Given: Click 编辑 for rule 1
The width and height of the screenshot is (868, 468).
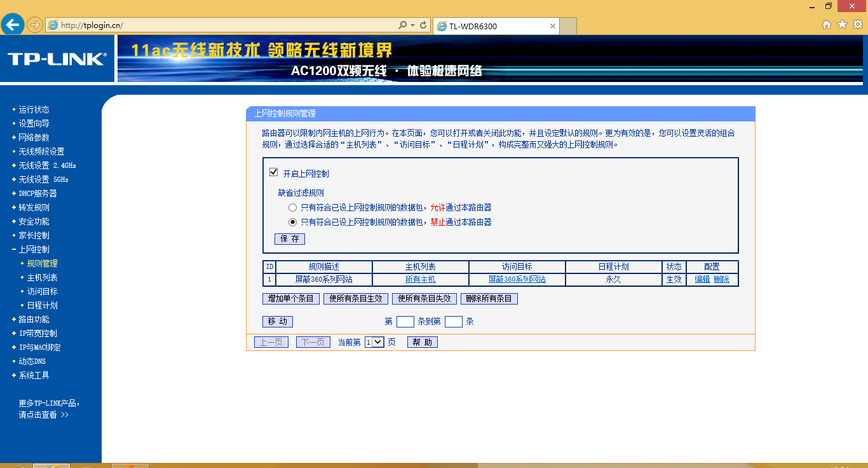Looking at the screenshot, I should point(702,280).
